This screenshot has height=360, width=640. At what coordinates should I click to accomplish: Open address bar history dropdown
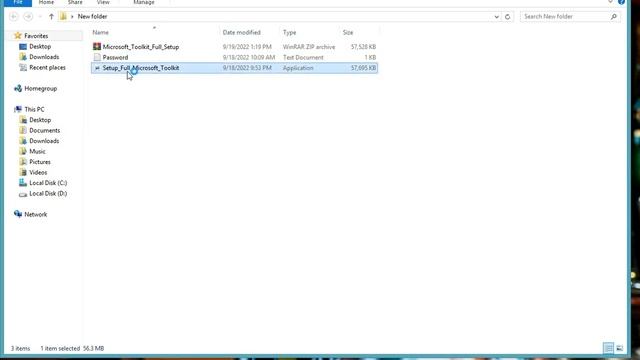pyautogui.click(x=496, y=17)
